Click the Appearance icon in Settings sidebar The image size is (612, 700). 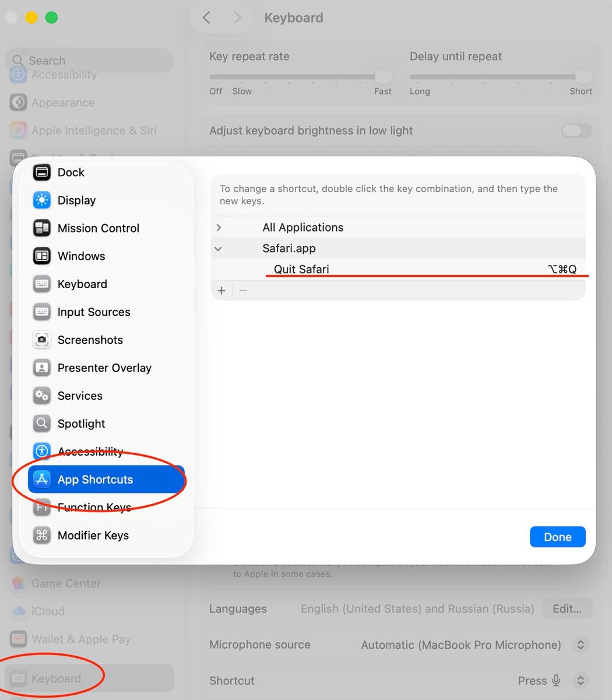point(19,103)
